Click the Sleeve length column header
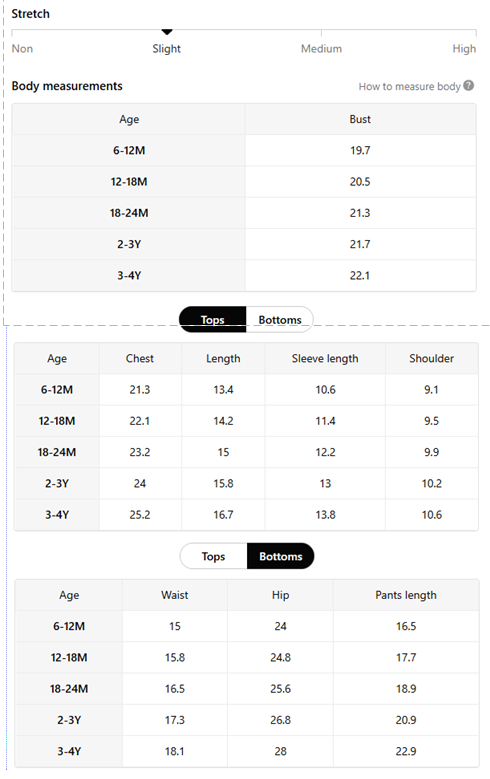The image size is (490, 779). [x=325, y=358]
